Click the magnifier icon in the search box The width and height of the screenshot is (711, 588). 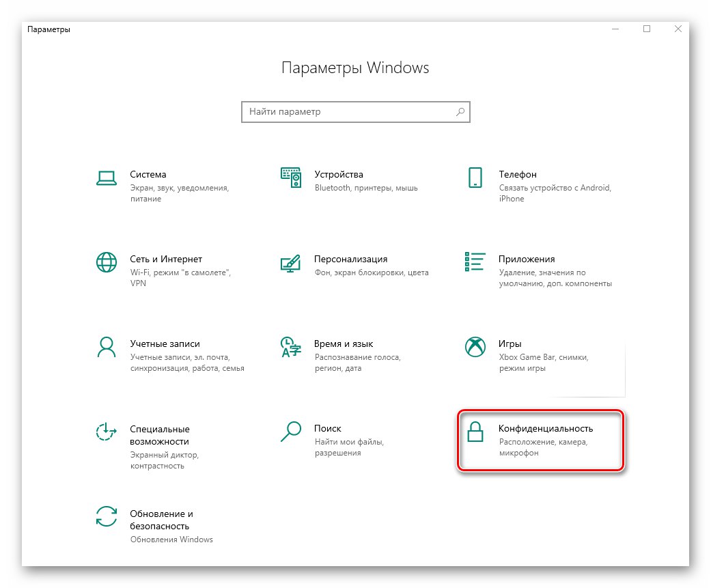pyautogui.click(x=460, y=111)
